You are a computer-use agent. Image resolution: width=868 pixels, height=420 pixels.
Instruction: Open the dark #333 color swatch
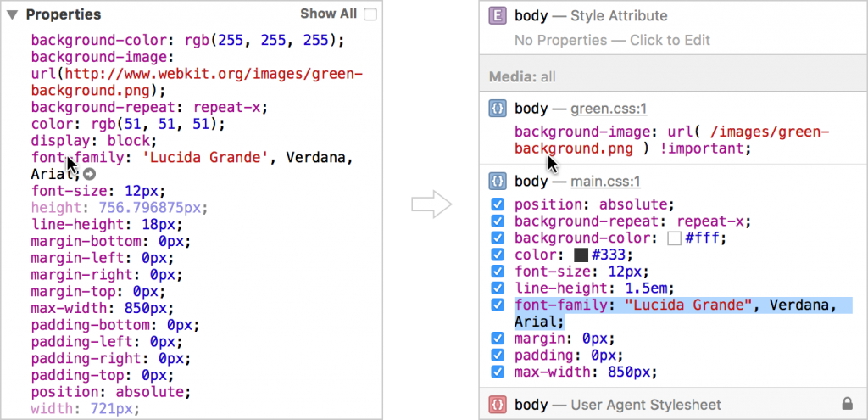[580, 255]
